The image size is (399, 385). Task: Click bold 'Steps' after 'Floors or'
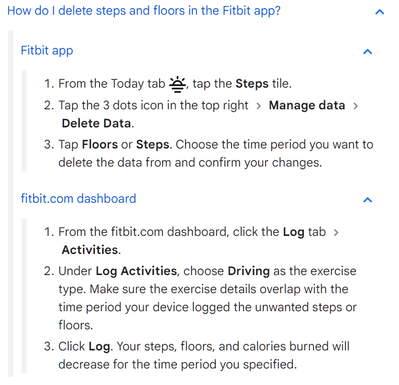153,145
